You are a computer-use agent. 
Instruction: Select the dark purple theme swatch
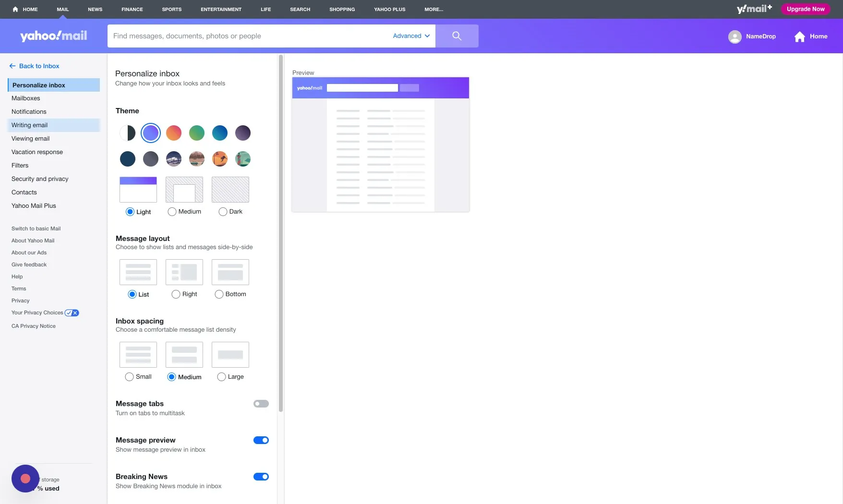click(243, 133)
